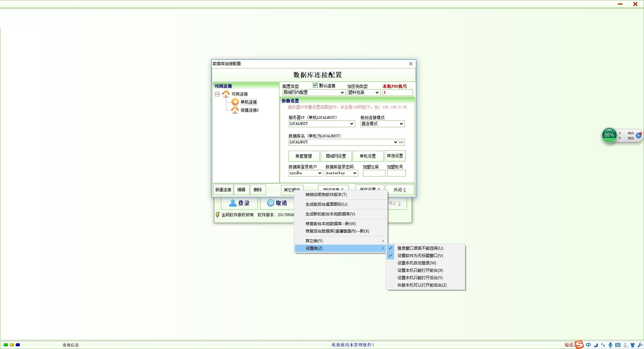
Task: Select the 单机连接 tree item
Action: tap(249, 102)
